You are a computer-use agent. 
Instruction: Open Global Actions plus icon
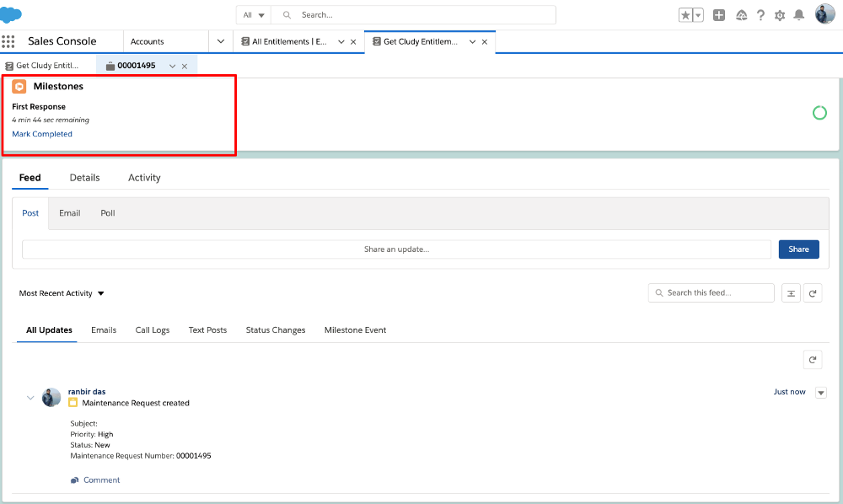pos(719,15)
